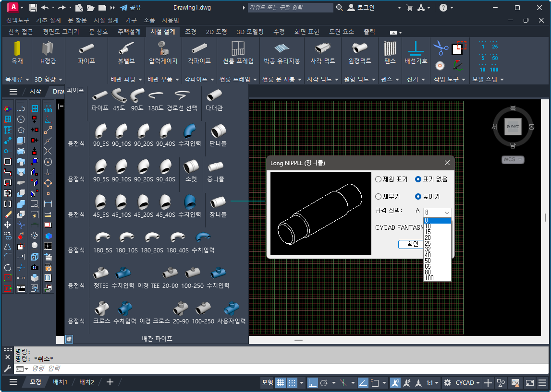
Task: Click the 볼밸브 (ball valve) ribbon icon
Action: (126, 49)
